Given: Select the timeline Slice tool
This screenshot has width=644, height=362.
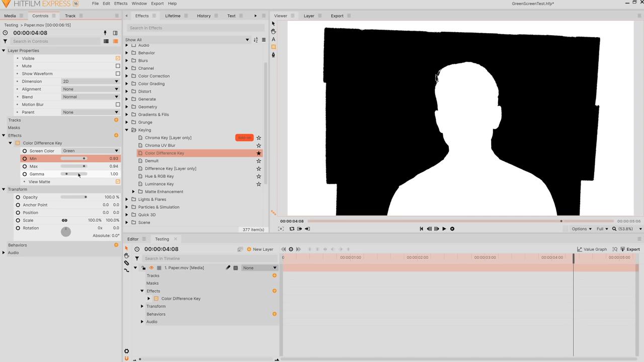Looking at the screenshot, I should (x=126, y=263).
